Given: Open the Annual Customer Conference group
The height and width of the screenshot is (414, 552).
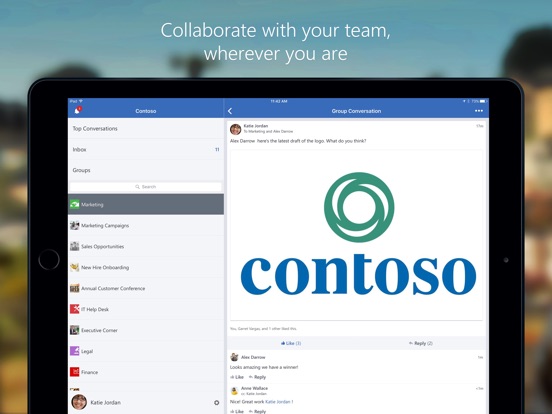Looking at the screenshot, I should coord(146,288).
